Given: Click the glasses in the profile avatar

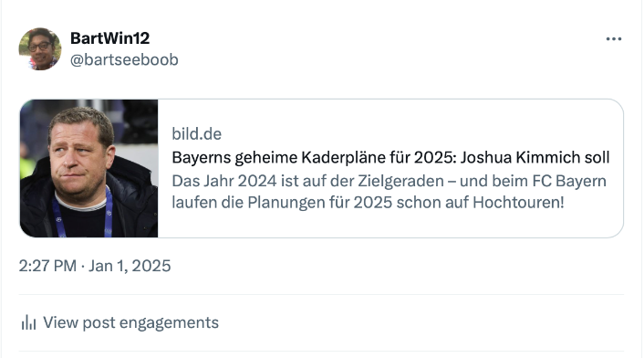Looking at the screenshot, I should pyautogui.click(x=40, y=47).
